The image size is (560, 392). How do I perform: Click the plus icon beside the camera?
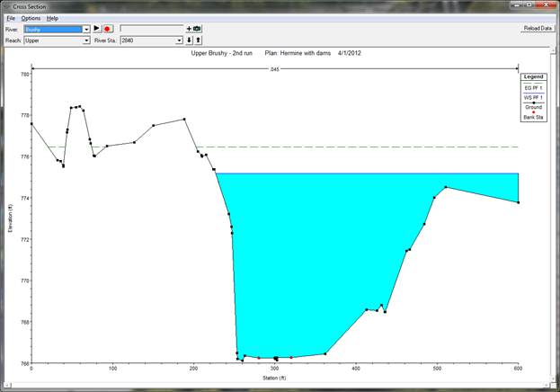pyautogui.click(x=189, y=29)
